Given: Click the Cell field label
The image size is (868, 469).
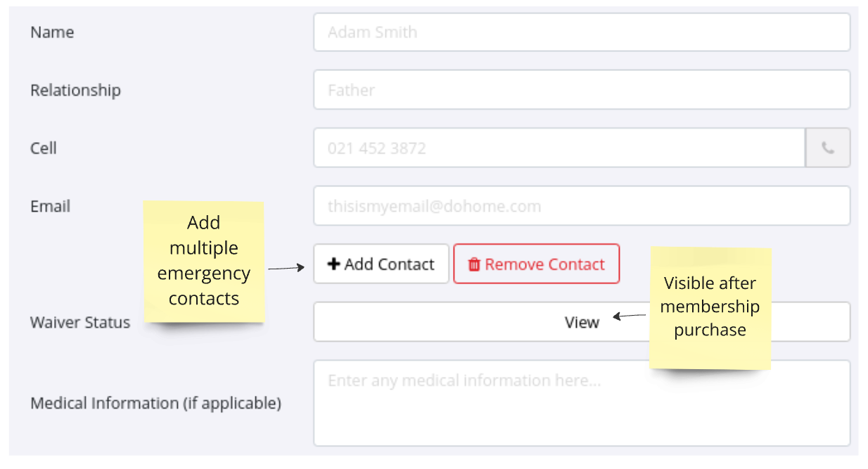Looking at the screenshot, I should [x=44, y=148].
